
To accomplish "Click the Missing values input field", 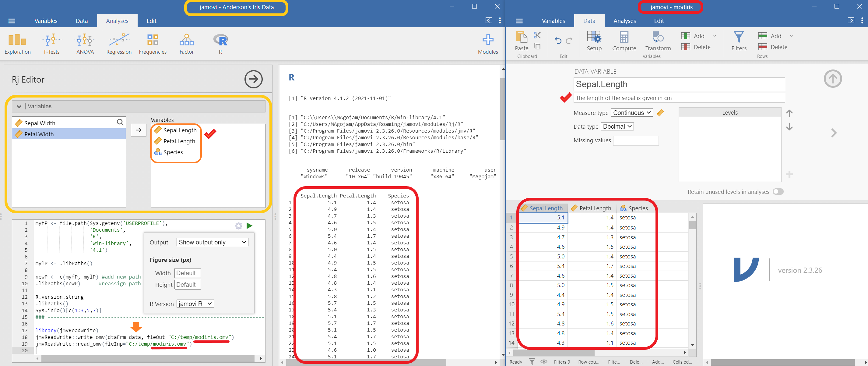I will tap(635, 141).
